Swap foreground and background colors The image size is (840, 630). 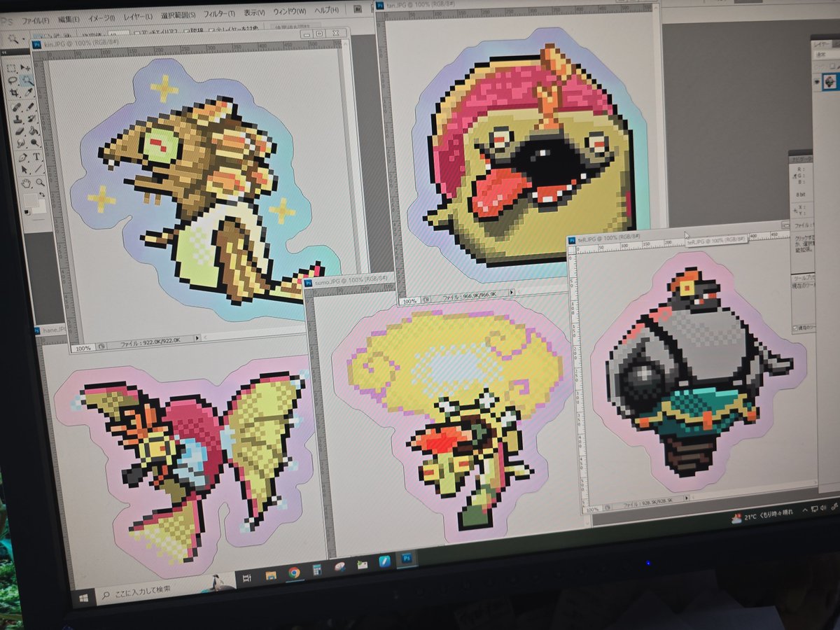pyautogui.click(x=42, y=195)
